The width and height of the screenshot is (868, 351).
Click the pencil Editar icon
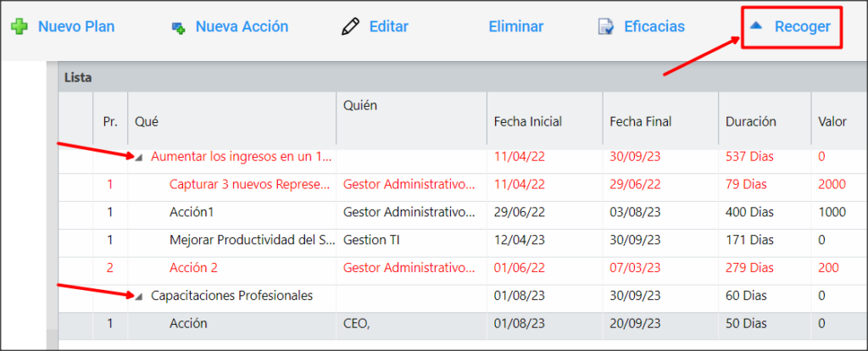350,26
